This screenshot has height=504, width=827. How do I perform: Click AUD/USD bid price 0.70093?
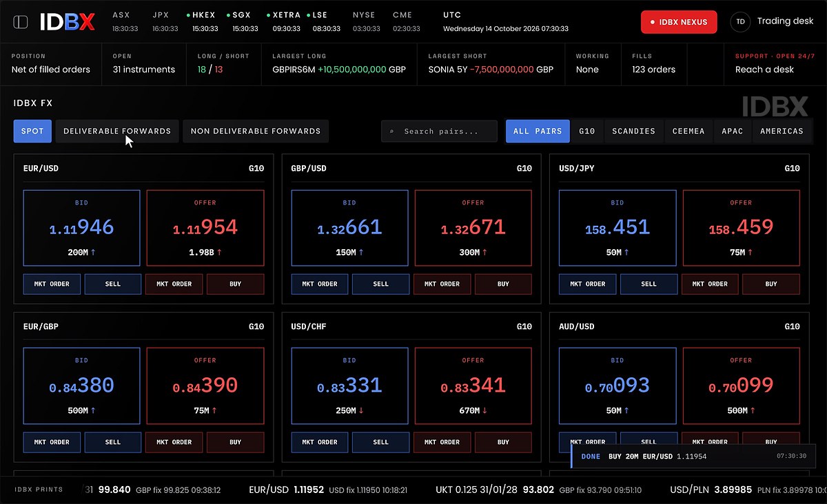[x=617, y=386]
